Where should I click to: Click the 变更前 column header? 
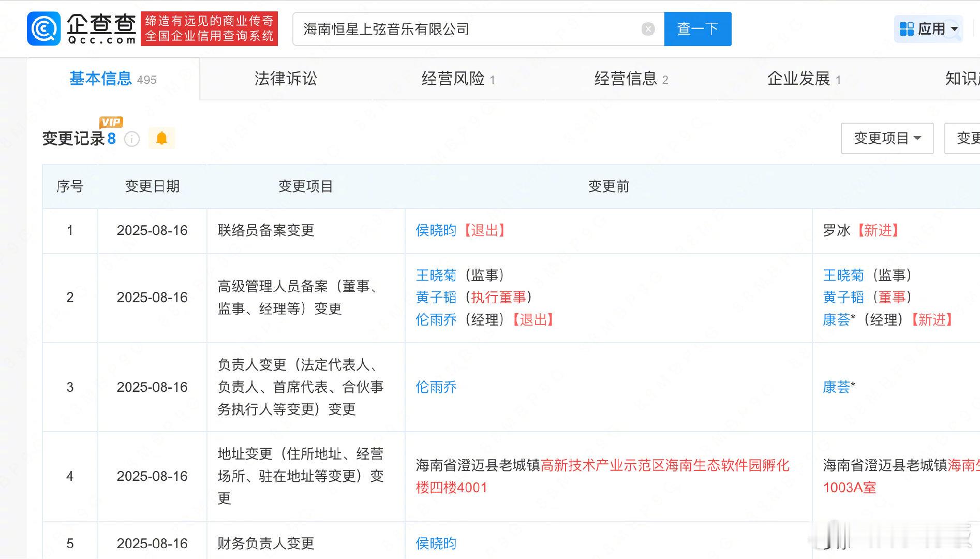[x=608, y=186]
